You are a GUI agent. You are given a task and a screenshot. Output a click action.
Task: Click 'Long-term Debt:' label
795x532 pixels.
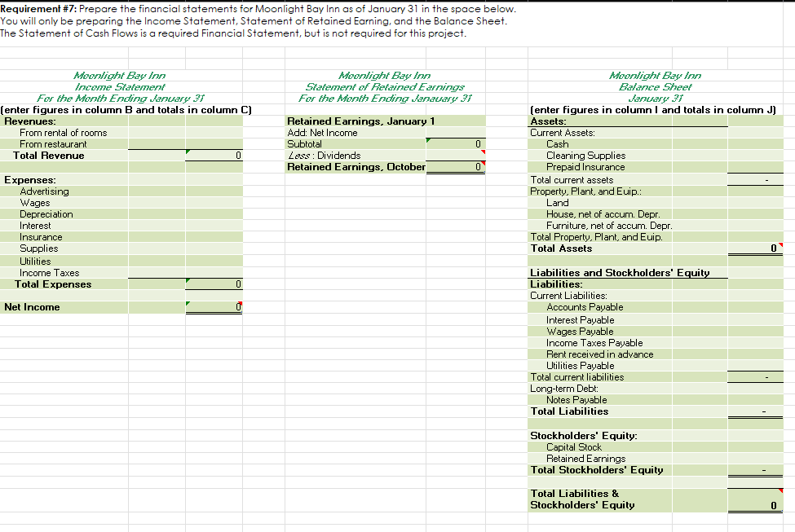click(x=563, y=389)
